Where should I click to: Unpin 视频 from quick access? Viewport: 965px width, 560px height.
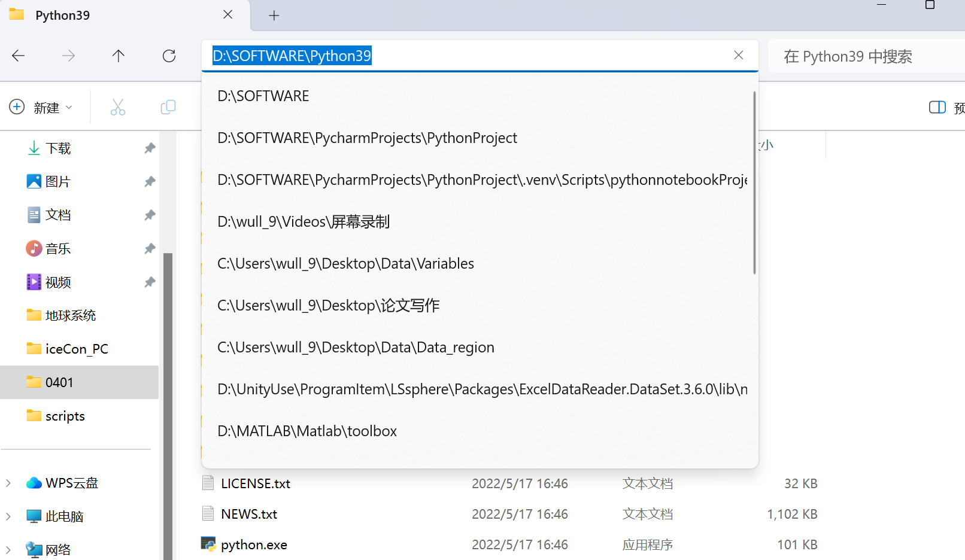coord(150,282)
